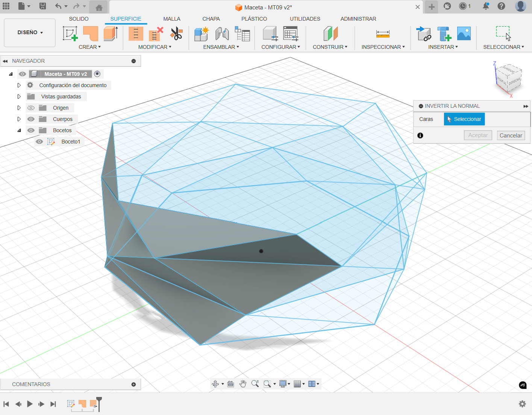Image resolution: width=532 pixels, height=415 pixels.
Task: Switch to the CHAPA tab
Action: click(211, 19)
